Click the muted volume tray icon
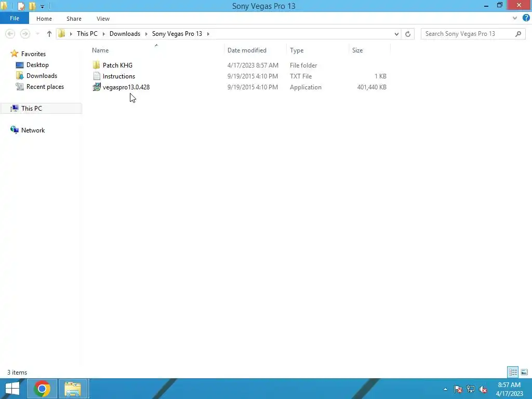This screenshot has height=399, width=532. click(483, 389)
